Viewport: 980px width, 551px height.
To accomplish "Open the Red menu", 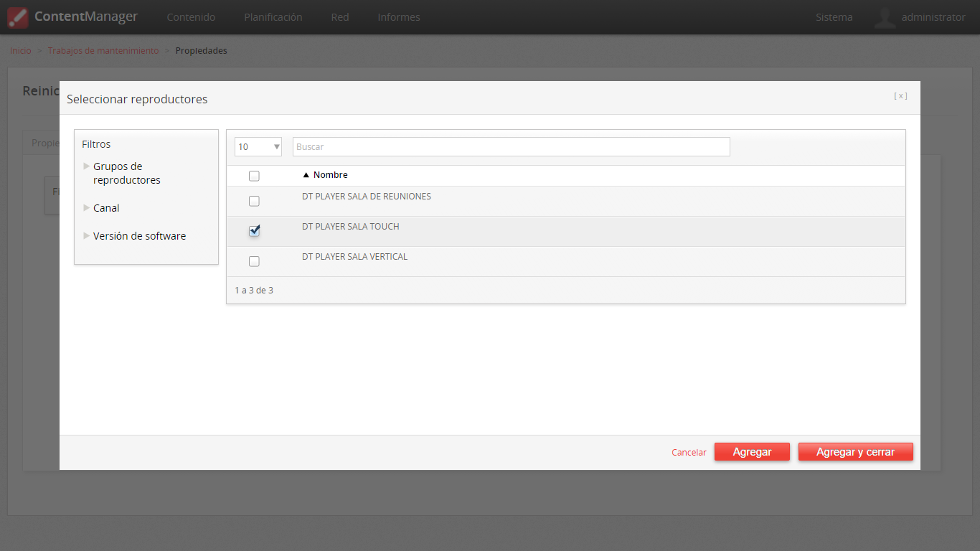I will tap(340, 17).
